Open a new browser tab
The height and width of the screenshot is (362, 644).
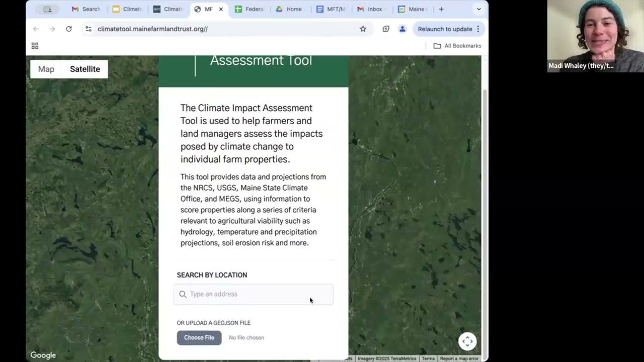pos(441,9)
